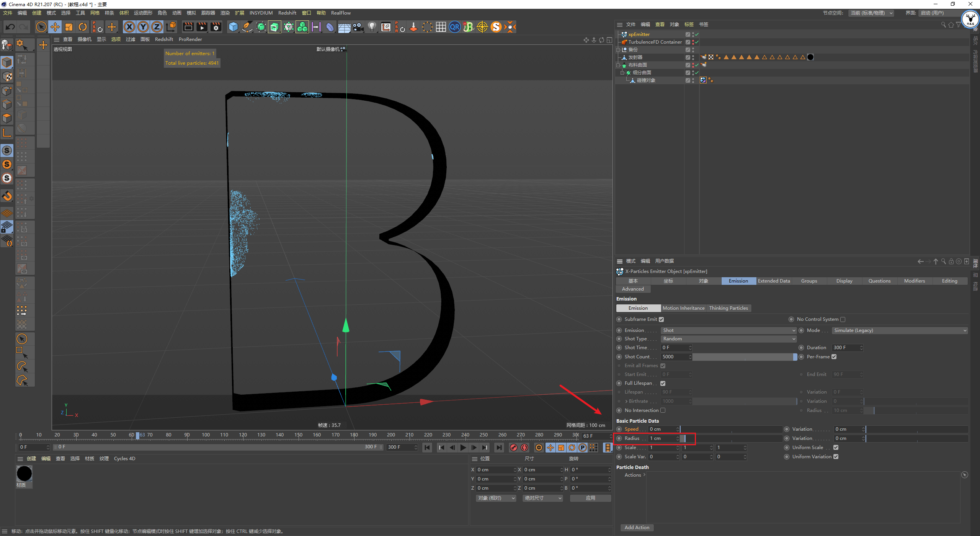Enable the No Intersection checkbox

coord(663,410)
